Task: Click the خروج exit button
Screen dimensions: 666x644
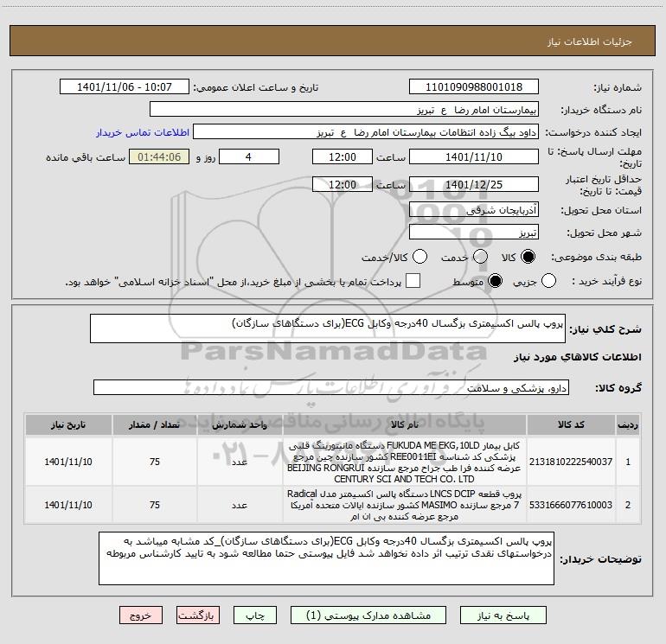Action: click(141, 615)
